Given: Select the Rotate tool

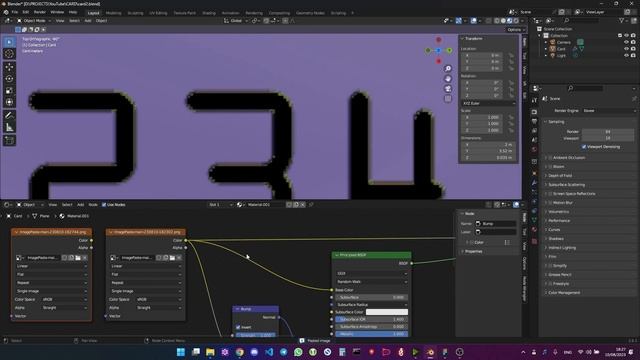Looking at the screenshot, I should click(x=10, y=79).
